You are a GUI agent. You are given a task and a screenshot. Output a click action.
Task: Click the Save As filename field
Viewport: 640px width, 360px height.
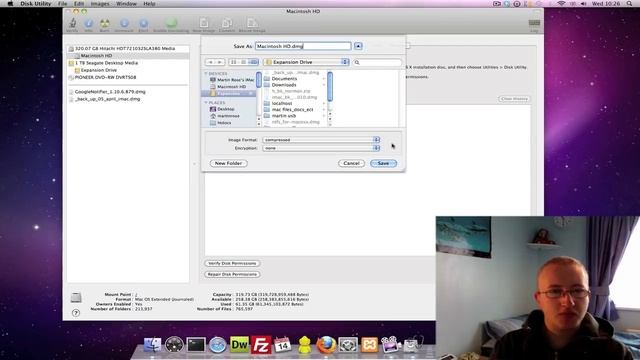point(303,46)
